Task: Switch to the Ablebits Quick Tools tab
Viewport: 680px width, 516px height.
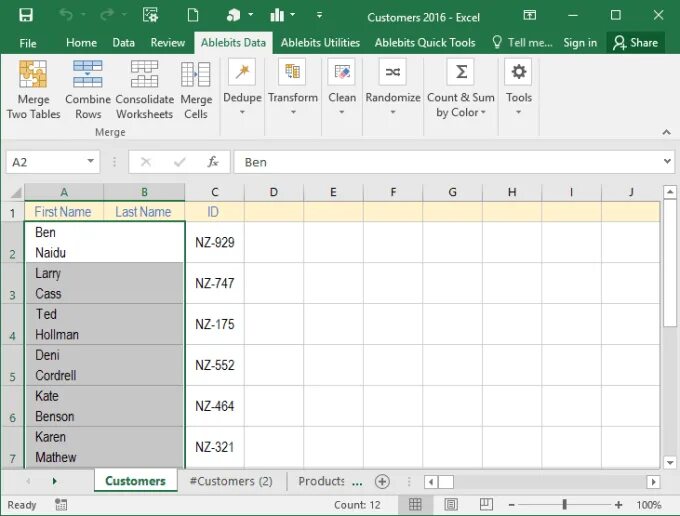Action: 425,42
